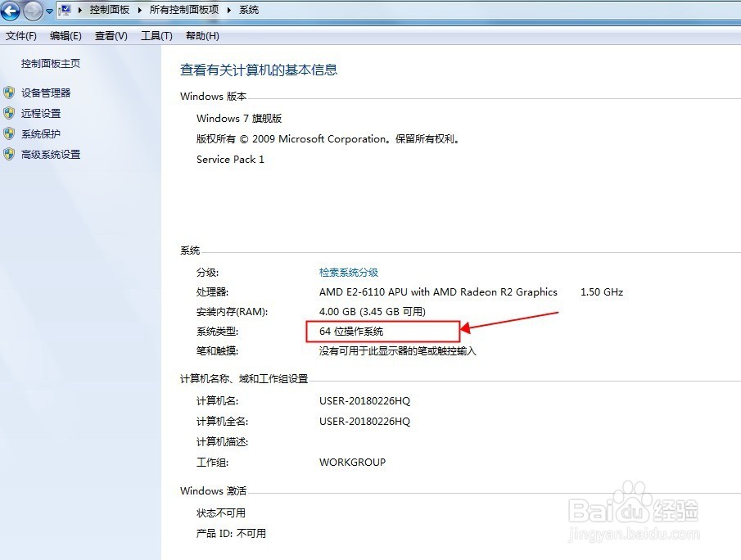Click the shield icon beside 设备管理器
This screenshot has height=560, width=741.
point(9,93)
